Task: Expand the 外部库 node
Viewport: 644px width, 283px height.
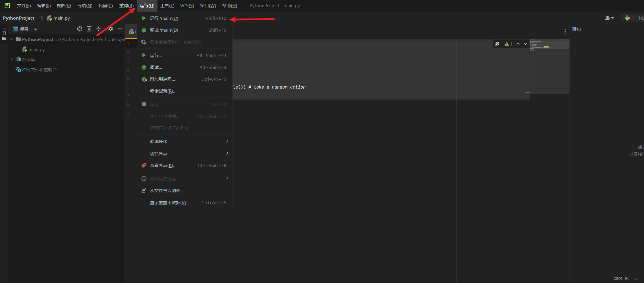Action: point(12,59)
